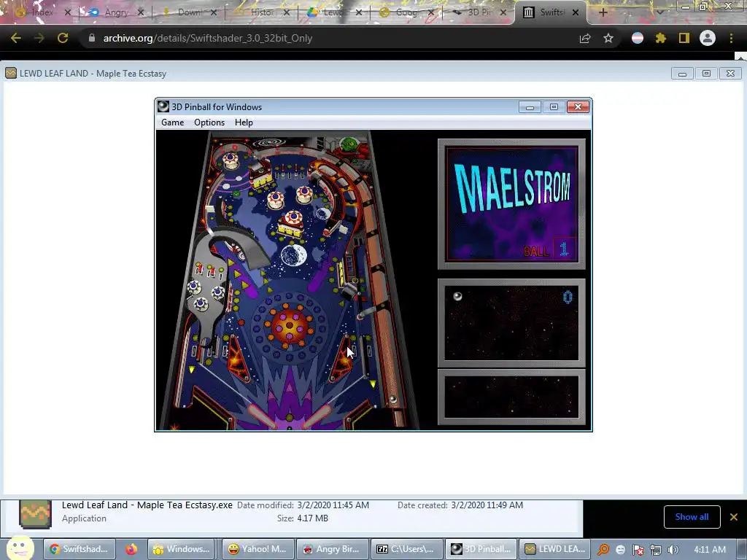The image size is (747, 560).
Task: Click the Maelstrom mission display panel
Action: tap(511, 204)
